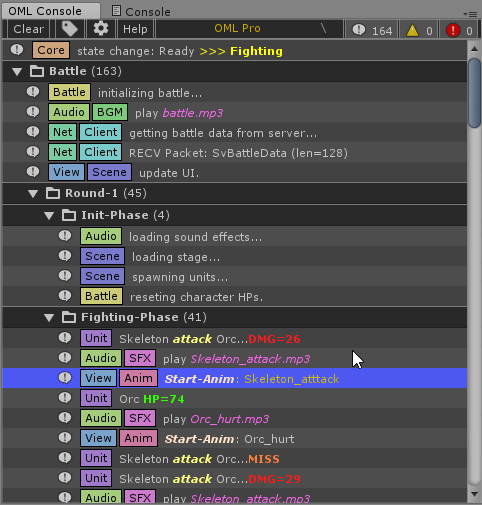
Task: Click View tag on Orc_hurt animation row
Action: click(98, 438)
